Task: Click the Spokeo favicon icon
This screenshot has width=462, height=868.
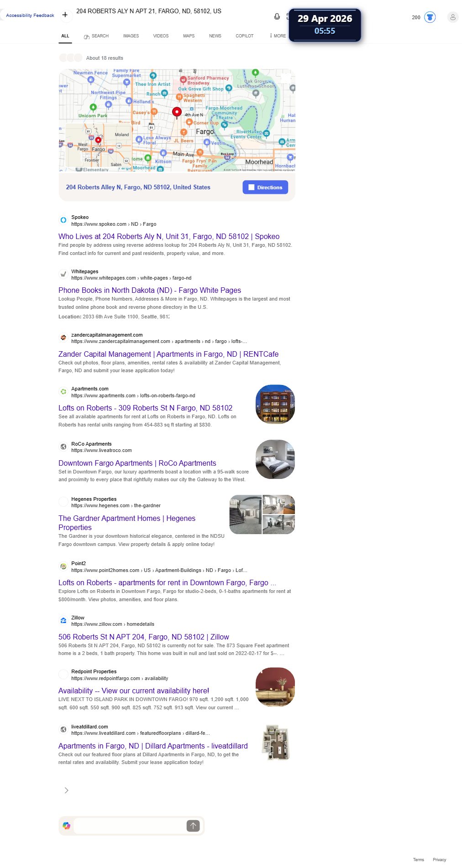Action: [63, 220]
